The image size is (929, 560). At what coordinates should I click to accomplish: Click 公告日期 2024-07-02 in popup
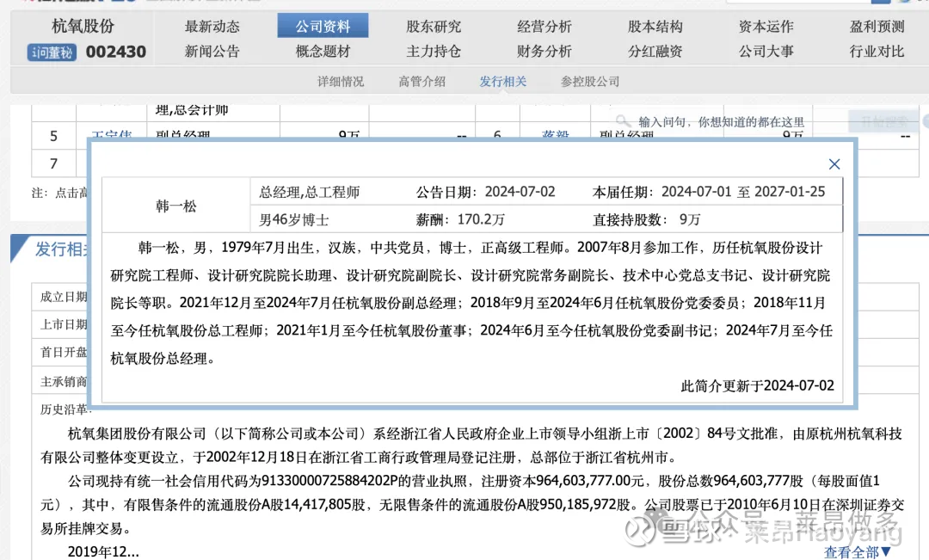click(486, 192)
